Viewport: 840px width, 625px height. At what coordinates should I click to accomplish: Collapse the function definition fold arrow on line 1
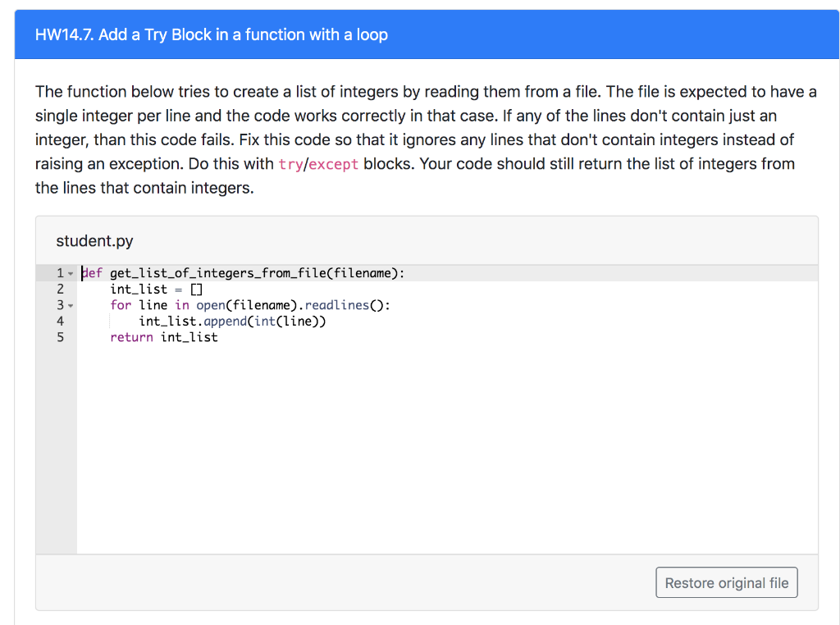71,274
